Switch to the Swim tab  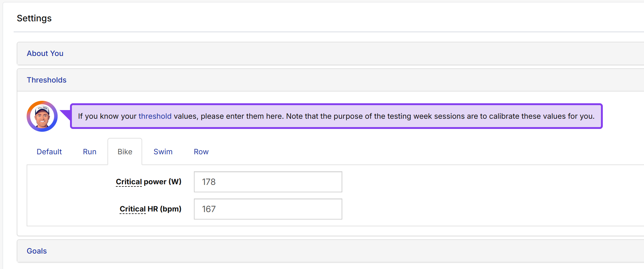point(163,152)
